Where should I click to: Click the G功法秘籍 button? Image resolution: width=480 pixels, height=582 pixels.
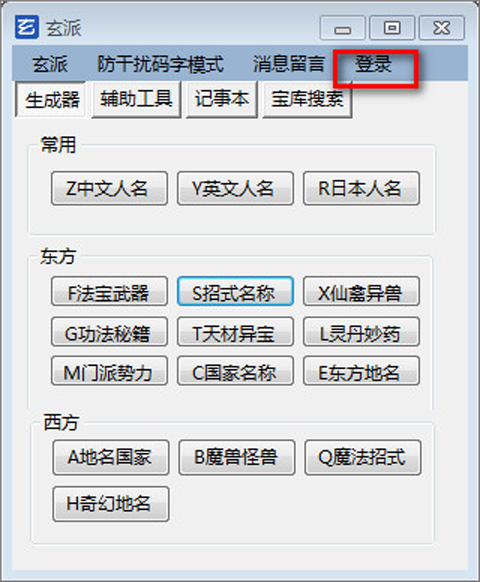[110, 331]
